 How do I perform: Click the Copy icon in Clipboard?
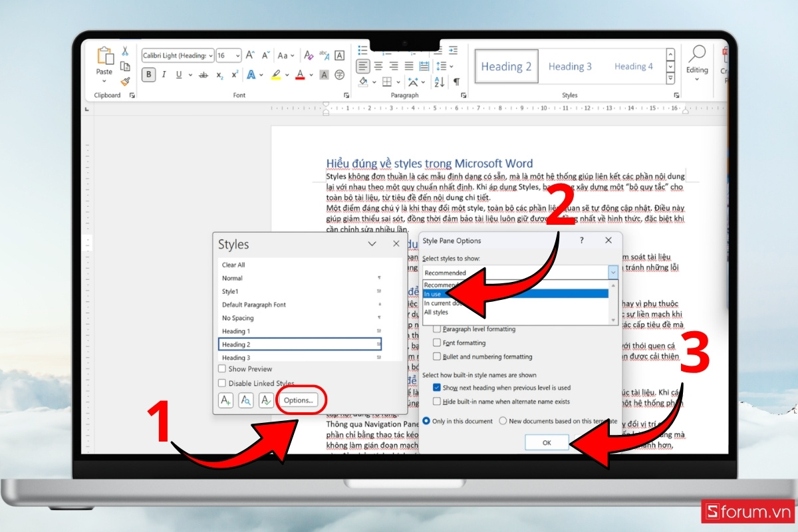125,66
